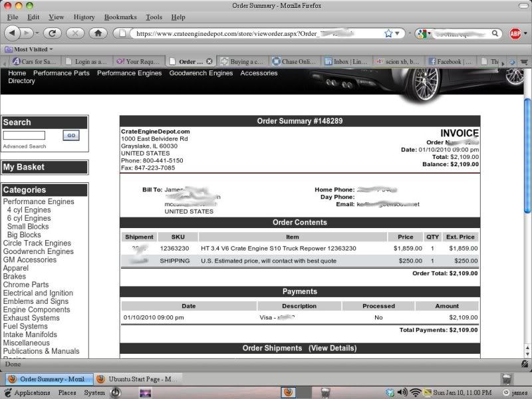Switch to the Cars for Sa... tab
This screenshot has height=399, width=532.
tap(36, 61)
